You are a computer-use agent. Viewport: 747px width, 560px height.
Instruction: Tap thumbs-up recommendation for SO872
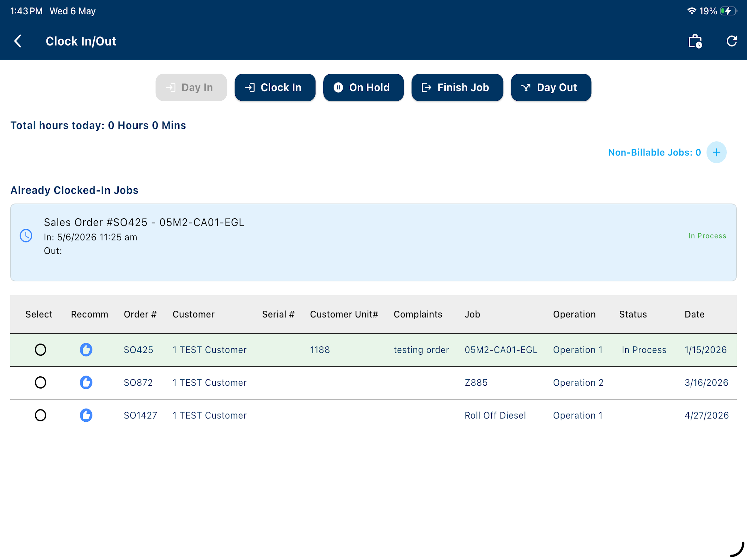86,383
